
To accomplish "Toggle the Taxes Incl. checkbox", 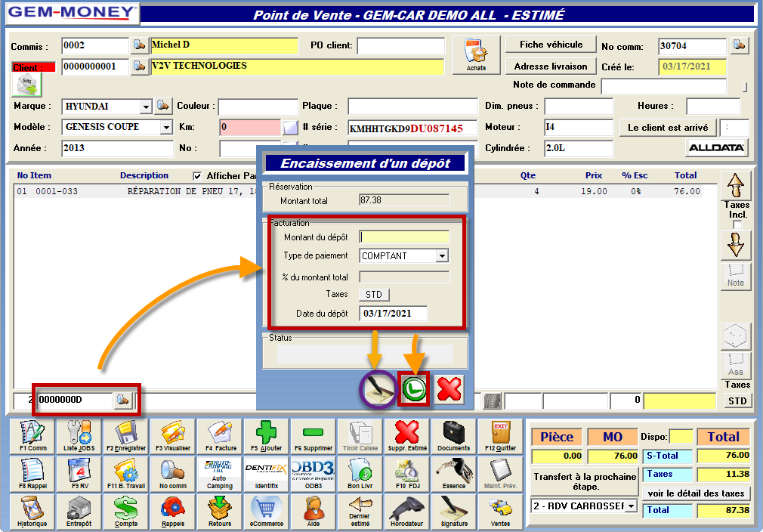I will pos(737,224).
